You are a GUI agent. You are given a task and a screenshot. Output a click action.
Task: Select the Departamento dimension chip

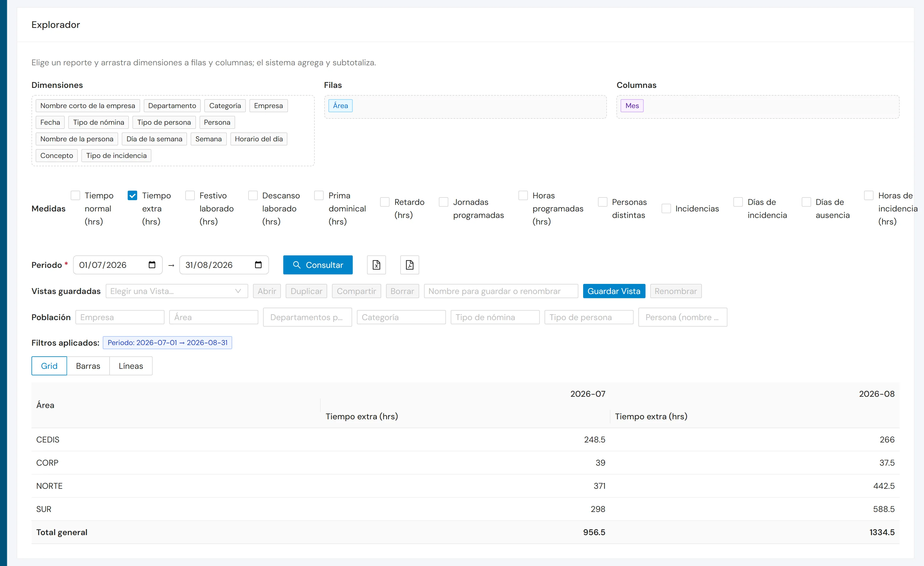pos(172,106)
